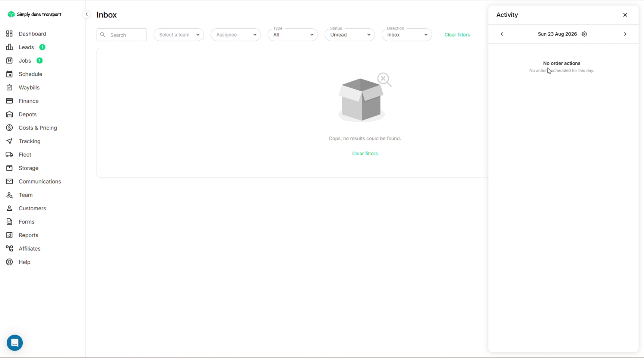Click the Fleet truck icon

[9, 154]
